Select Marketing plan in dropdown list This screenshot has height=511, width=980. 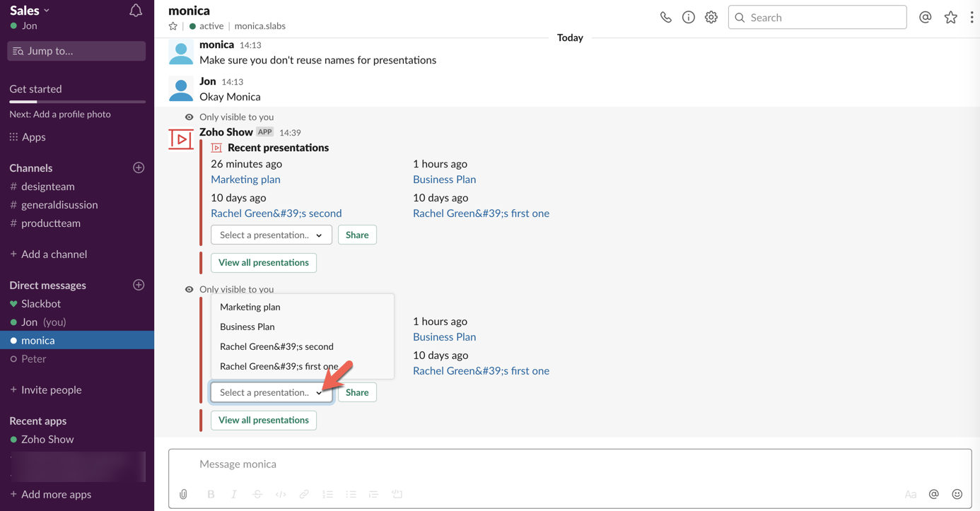(250, 307)
